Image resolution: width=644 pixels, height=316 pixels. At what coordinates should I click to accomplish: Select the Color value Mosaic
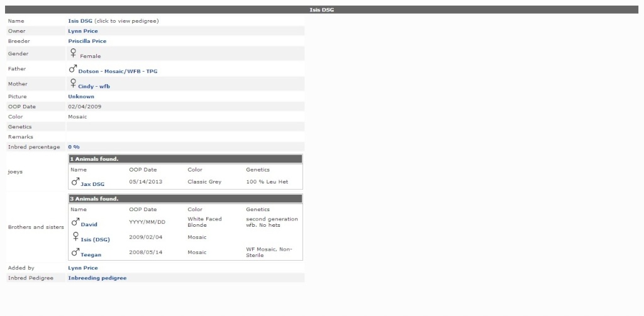click(77, 117)
